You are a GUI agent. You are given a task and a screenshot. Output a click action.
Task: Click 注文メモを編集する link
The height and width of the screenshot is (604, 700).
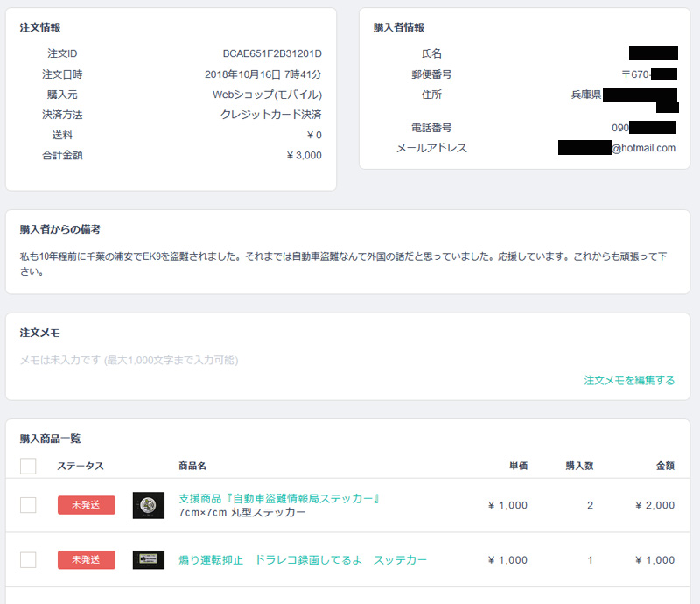[x=629, y=381]
